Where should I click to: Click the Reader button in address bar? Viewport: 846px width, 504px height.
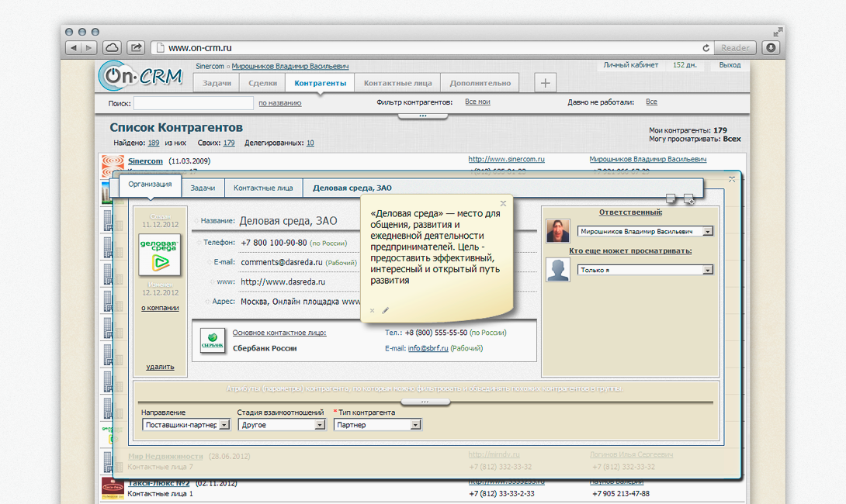pos(735,48)
